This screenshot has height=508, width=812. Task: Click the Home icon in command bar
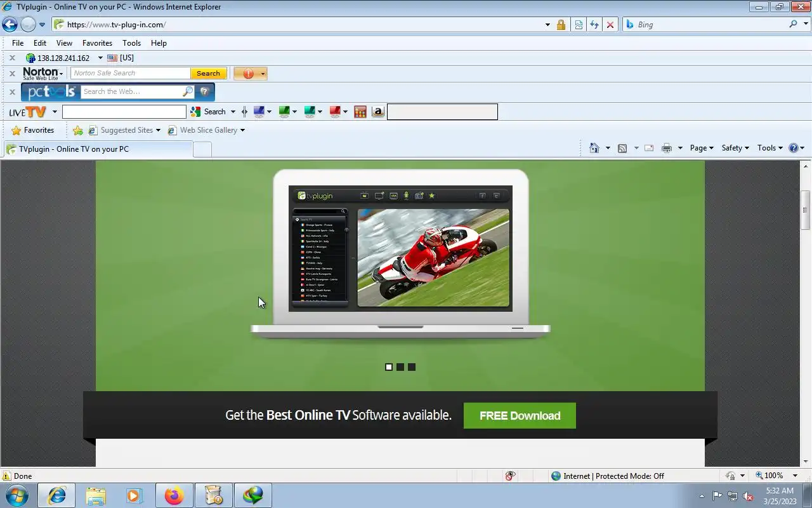[594, 148]
